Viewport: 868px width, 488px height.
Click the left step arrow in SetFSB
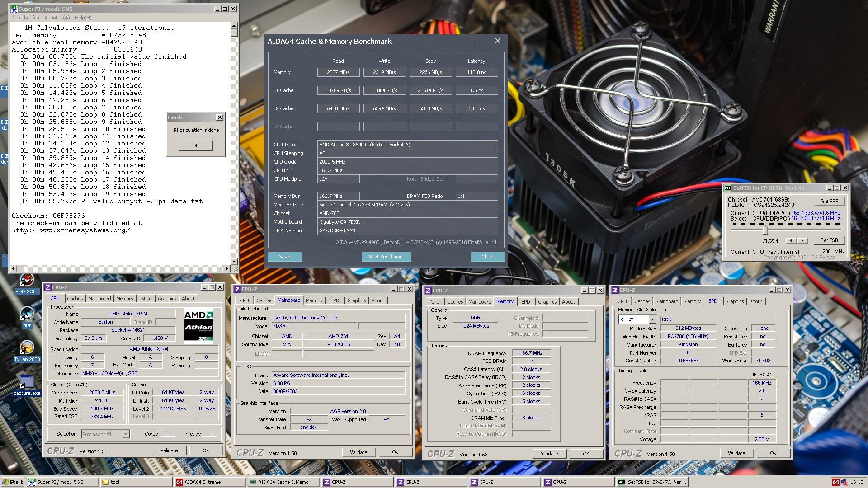coord(791,240)
